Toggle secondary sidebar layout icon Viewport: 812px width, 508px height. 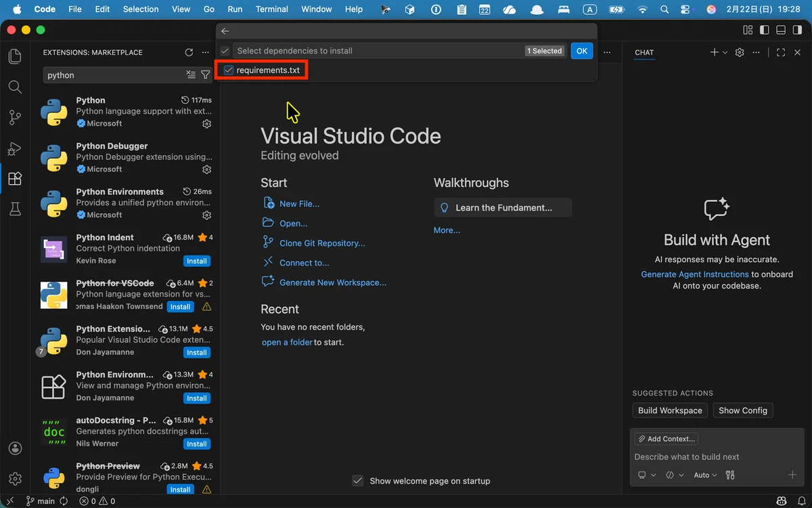click(797, 30)
